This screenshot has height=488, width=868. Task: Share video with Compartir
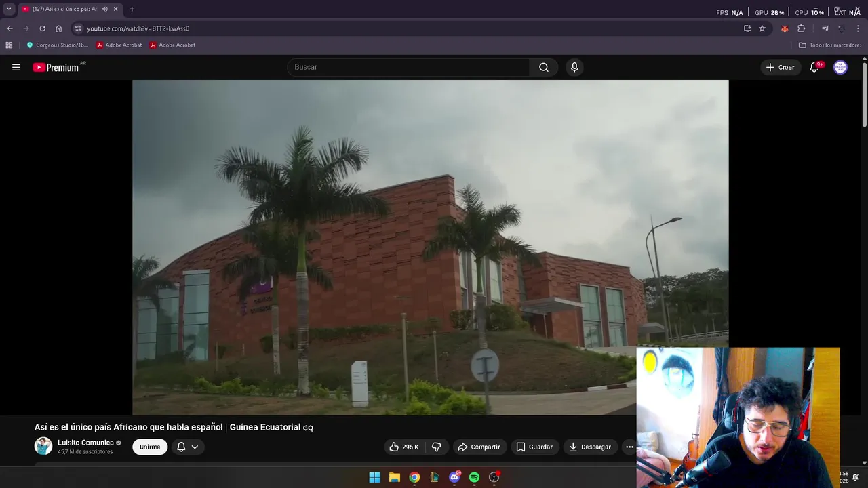click(479, 447)
